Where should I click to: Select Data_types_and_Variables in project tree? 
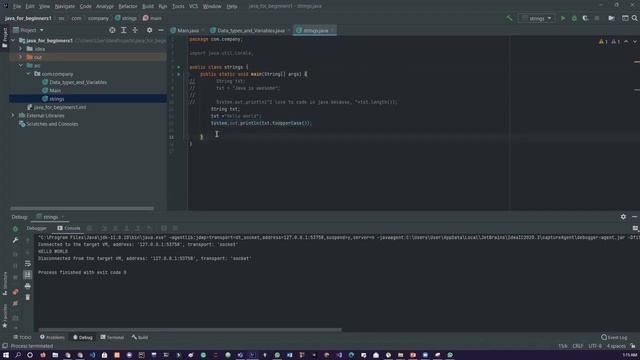75,82
